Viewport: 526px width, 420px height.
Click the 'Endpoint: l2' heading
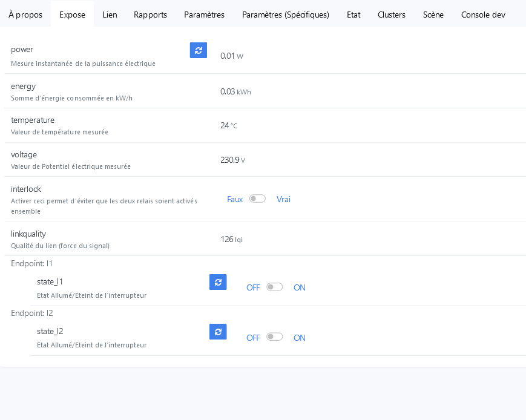[x=32, y=313]
